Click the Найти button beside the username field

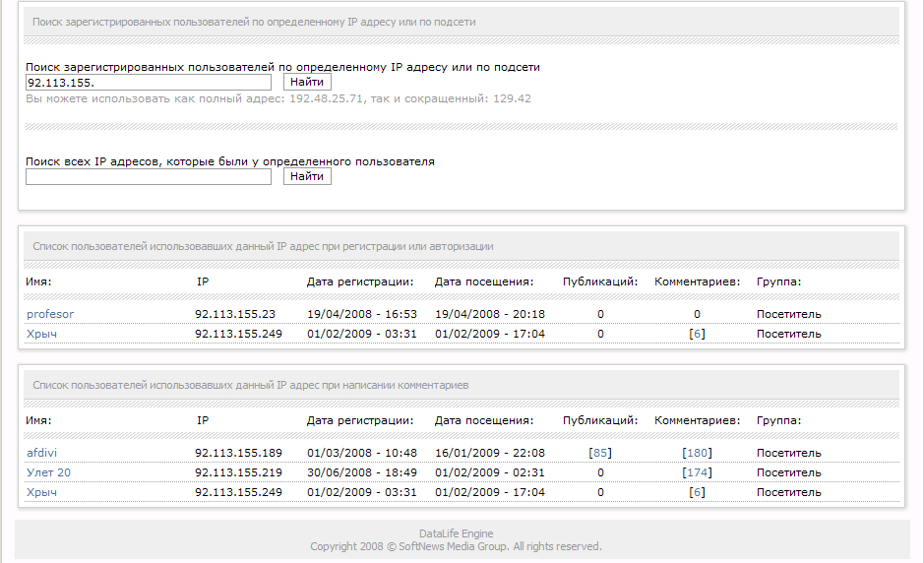click(307, 176)
